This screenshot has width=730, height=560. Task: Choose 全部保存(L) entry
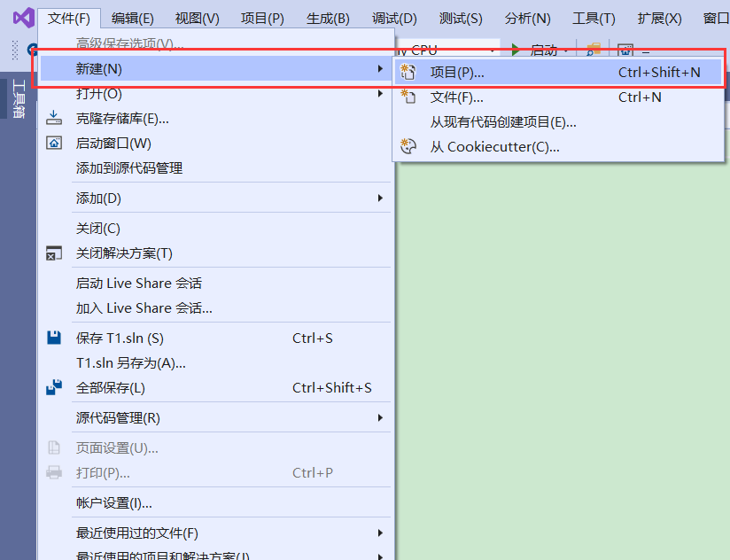tap(215, 388)
